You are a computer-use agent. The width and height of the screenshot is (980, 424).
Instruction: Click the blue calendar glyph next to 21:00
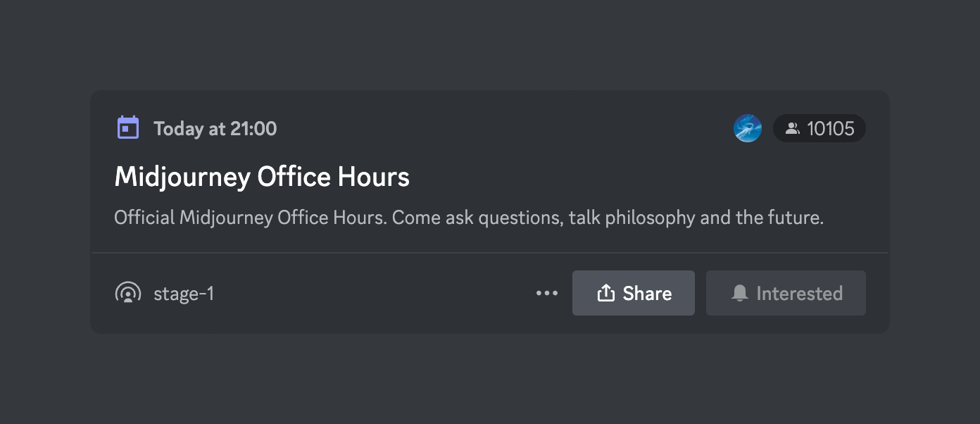click(127, 127)
